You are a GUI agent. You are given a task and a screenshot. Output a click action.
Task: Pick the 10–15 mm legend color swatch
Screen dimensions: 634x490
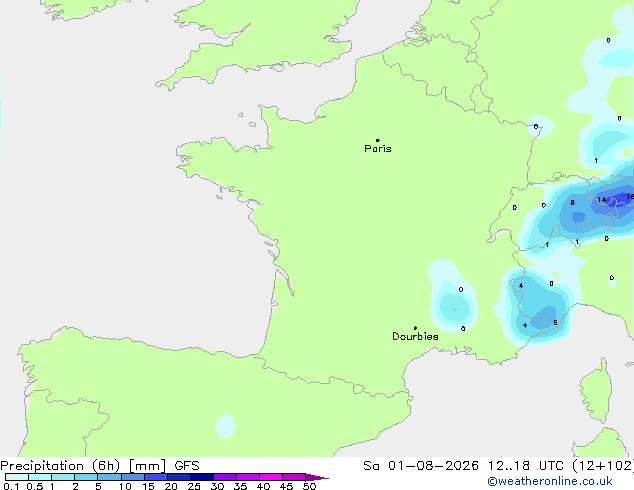click(x=133, y=477)
